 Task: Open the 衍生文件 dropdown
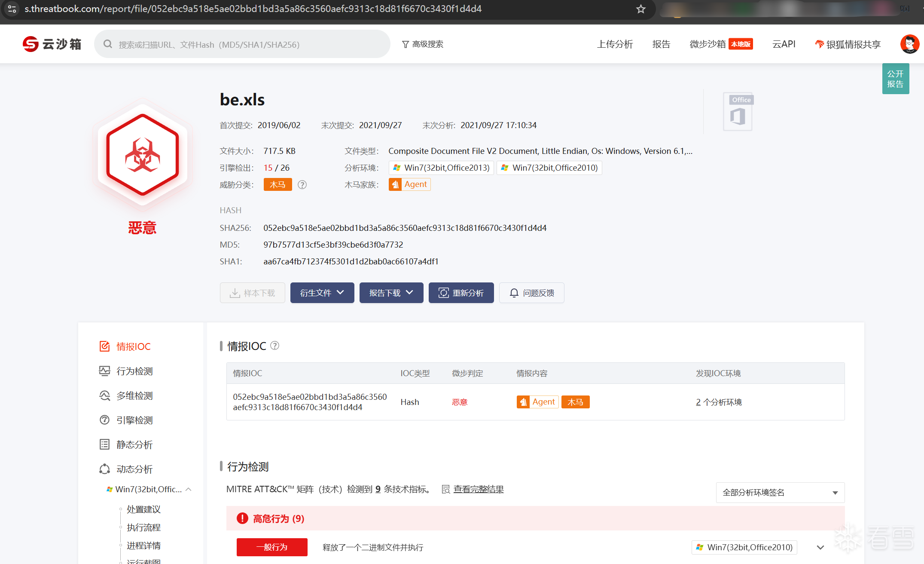(322, 293)
